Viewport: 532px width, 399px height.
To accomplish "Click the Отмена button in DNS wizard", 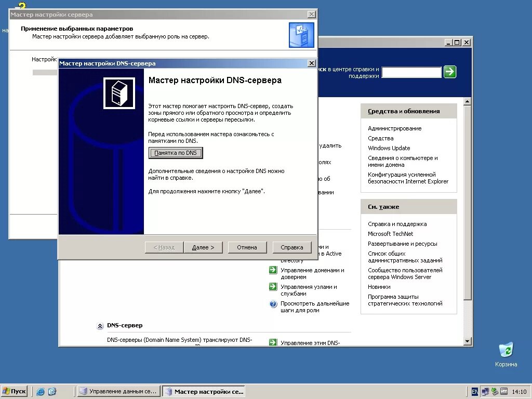I will click(x=247, y=247).
